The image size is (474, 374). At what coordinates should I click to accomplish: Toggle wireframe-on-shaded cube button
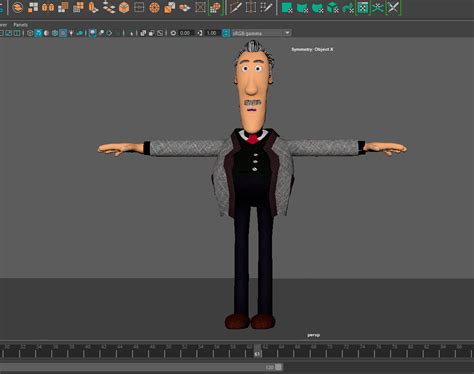pyautogui.click(x=55, y=33)
